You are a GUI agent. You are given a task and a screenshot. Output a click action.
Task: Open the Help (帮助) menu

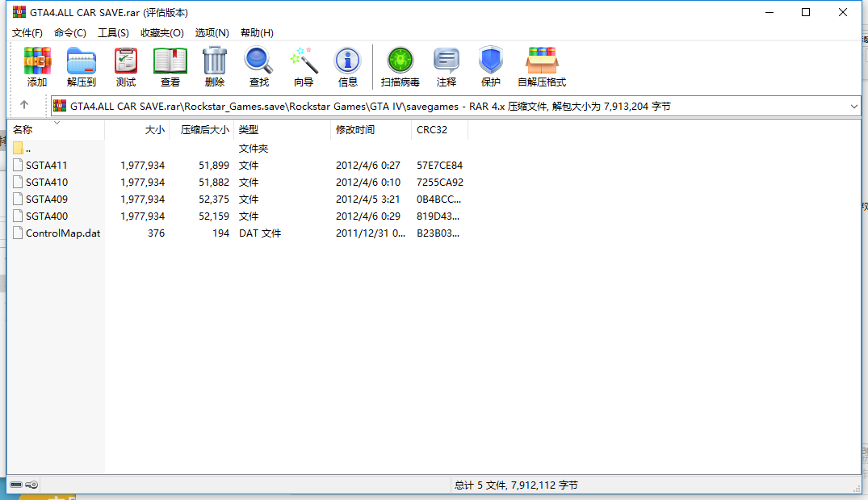tap(257, 32)
